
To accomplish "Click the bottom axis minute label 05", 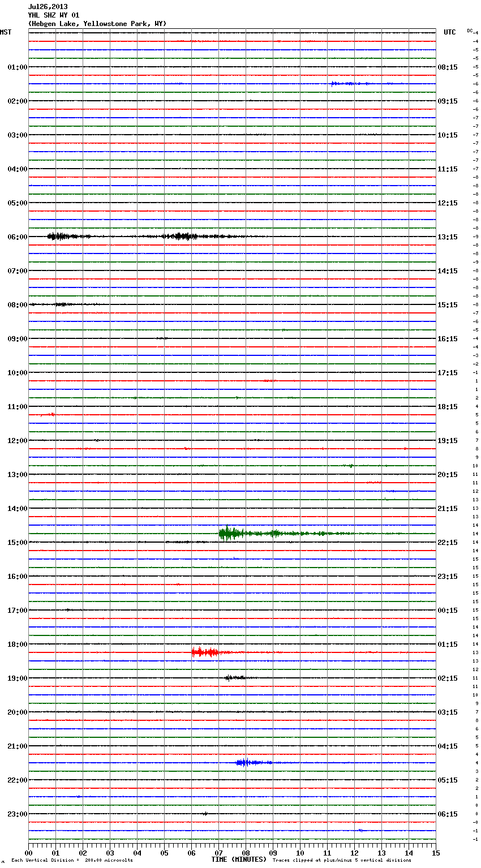I will (x=164, y=853).
